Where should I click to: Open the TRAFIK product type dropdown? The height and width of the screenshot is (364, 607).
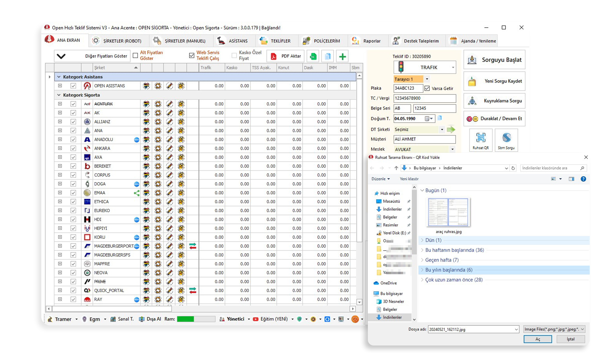[453, 67]
